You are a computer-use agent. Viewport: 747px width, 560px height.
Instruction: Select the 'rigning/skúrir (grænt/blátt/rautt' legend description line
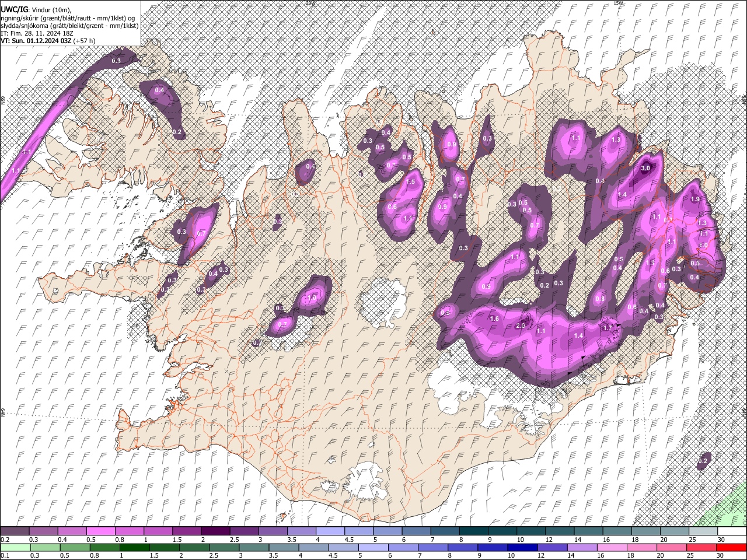coord(68,17)
